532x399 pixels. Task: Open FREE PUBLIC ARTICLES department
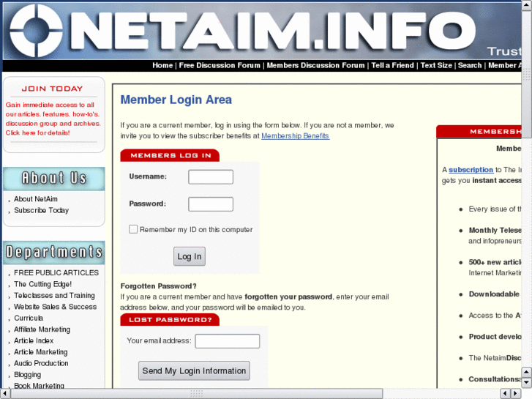(56, 272)
